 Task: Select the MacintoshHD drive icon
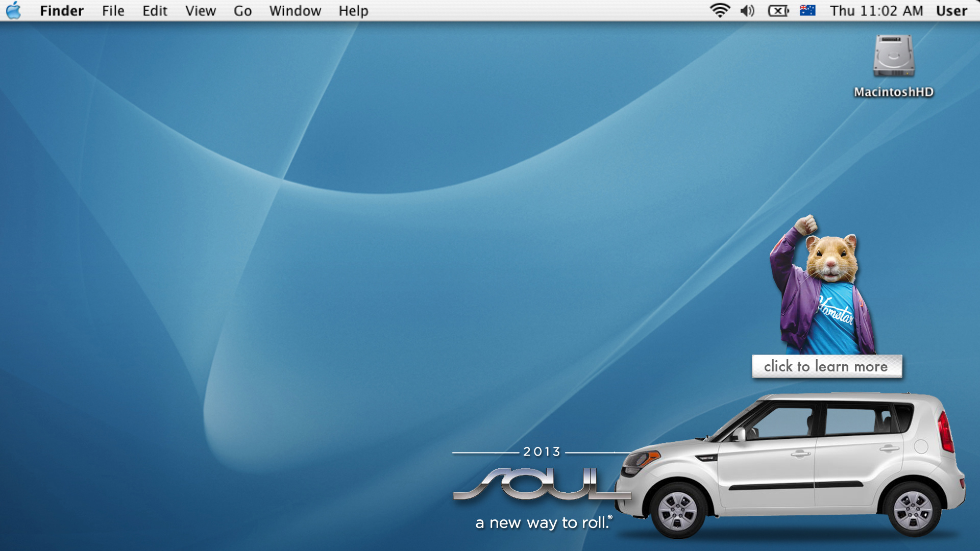click(x=894, y=56)
